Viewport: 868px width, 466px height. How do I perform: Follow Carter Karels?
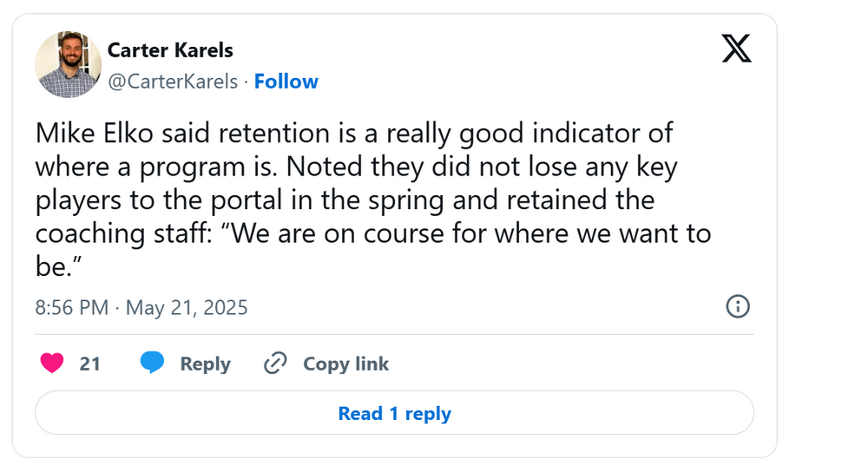point(286,82)
